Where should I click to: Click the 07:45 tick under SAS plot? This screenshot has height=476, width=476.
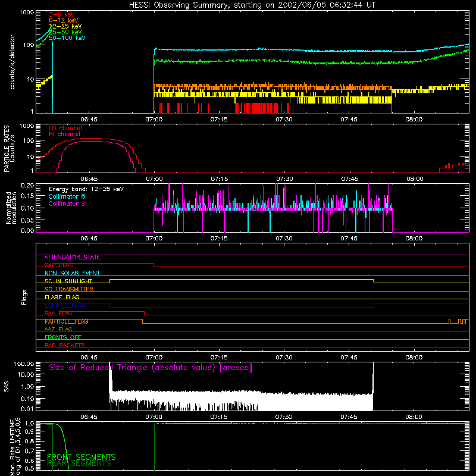coord(349,417)
